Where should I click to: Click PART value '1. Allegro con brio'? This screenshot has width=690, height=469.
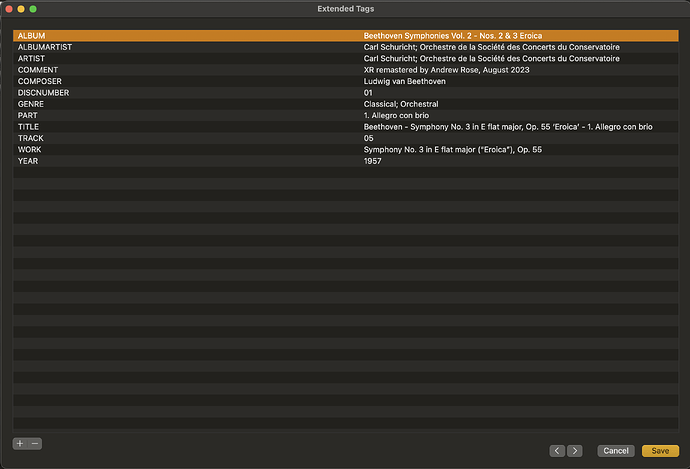396,115
